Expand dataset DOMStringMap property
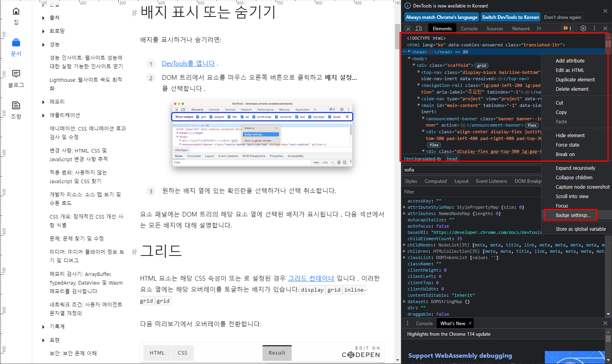The height and width of the screenshot is (364, 612). pos(404,301)
